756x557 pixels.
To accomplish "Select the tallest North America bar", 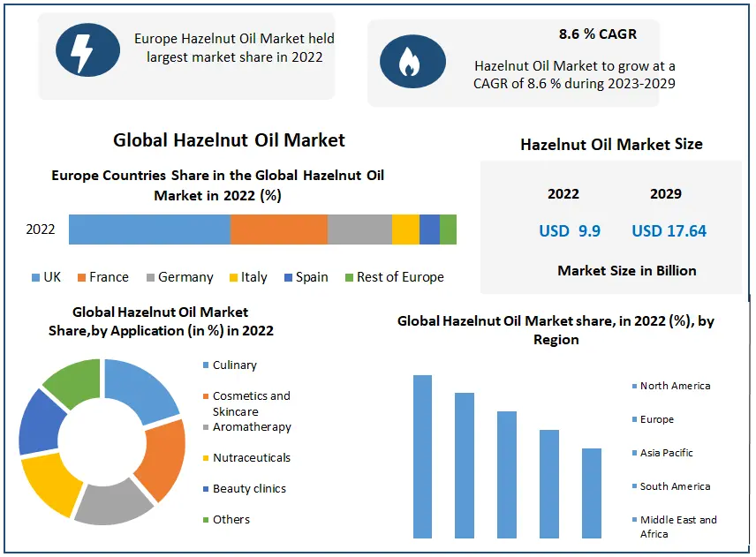I will tap(422, 455).
